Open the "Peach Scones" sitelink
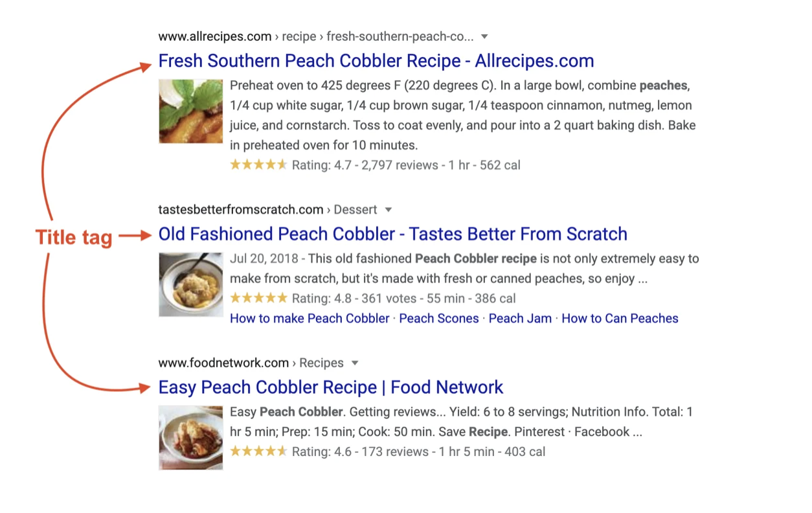The width and height of the screenshot is (812, 513). [438, 319]
